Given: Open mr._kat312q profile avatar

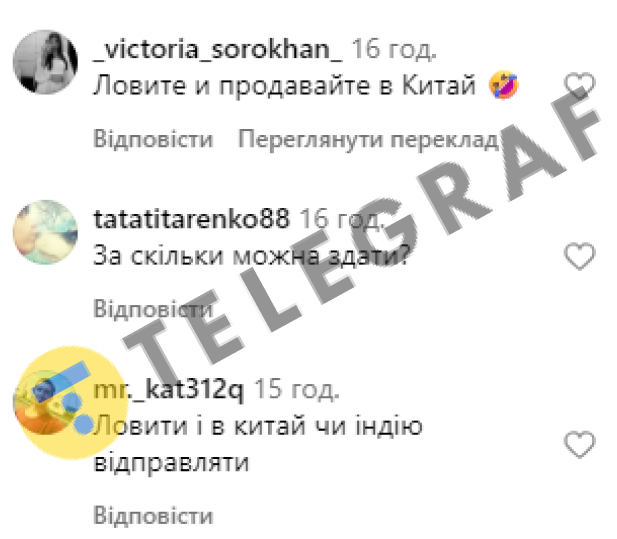Looking at the screenshot, I should (x=45, y=402).
